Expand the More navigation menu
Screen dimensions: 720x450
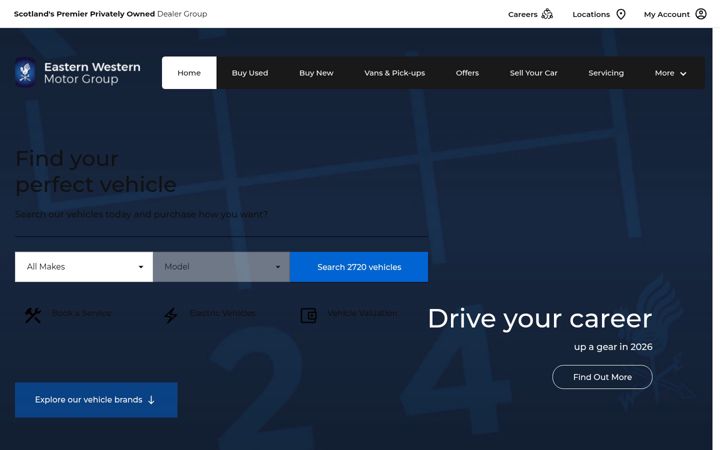point(670,73)
